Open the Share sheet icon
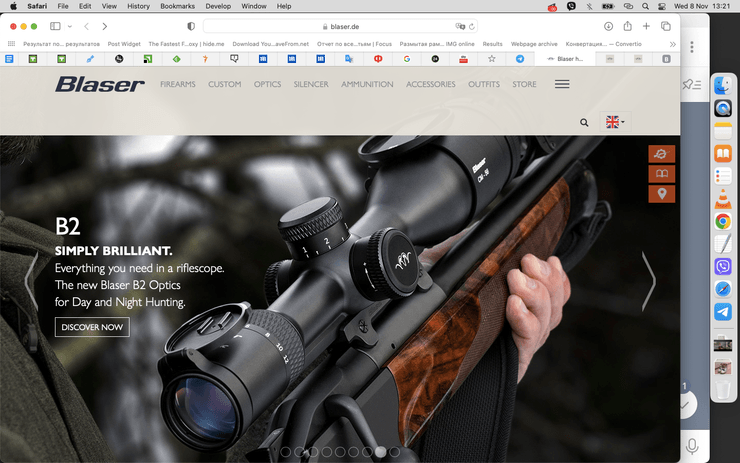The image size is (740, 463). 627,26
